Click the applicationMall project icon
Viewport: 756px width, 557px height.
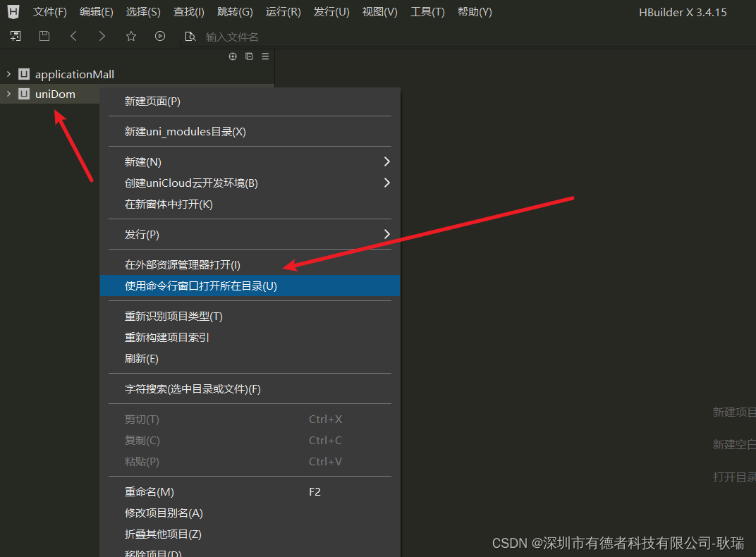coord(24,74)
